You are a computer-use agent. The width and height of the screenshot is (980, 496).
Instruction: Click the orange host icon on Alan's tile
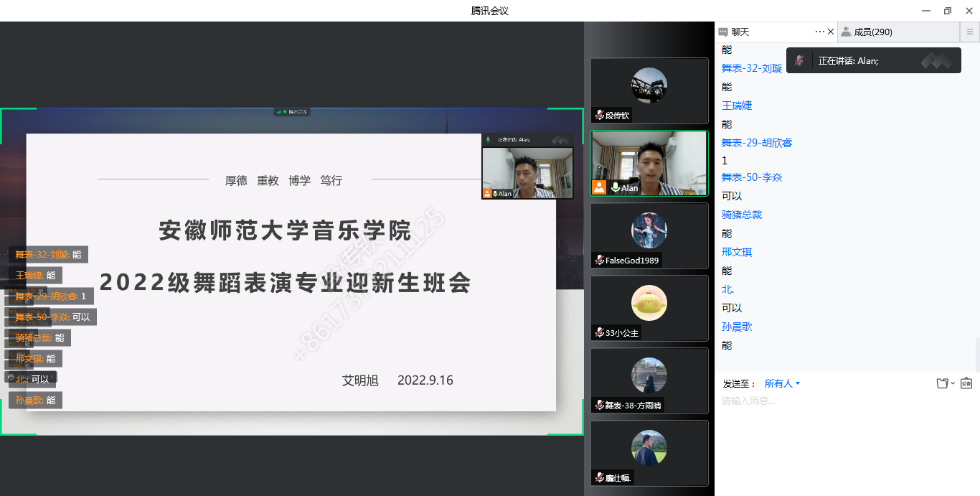(x=598, y=188)
